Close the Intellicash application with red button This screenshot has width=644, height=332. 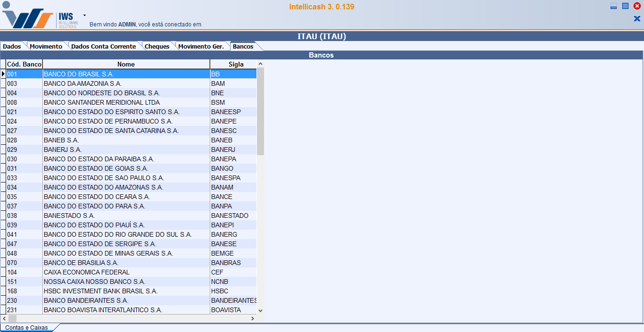(x=637, y=6)
